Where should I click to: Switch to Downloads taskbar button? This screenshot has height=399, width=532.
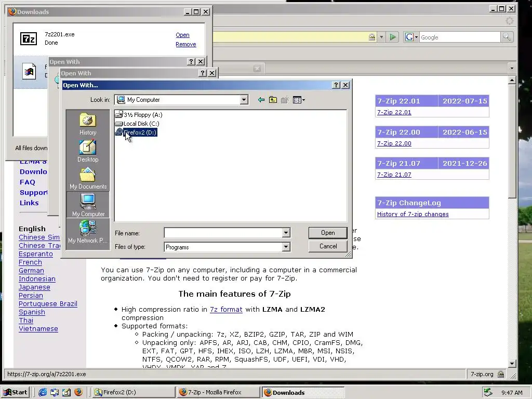tap(303, 393)
